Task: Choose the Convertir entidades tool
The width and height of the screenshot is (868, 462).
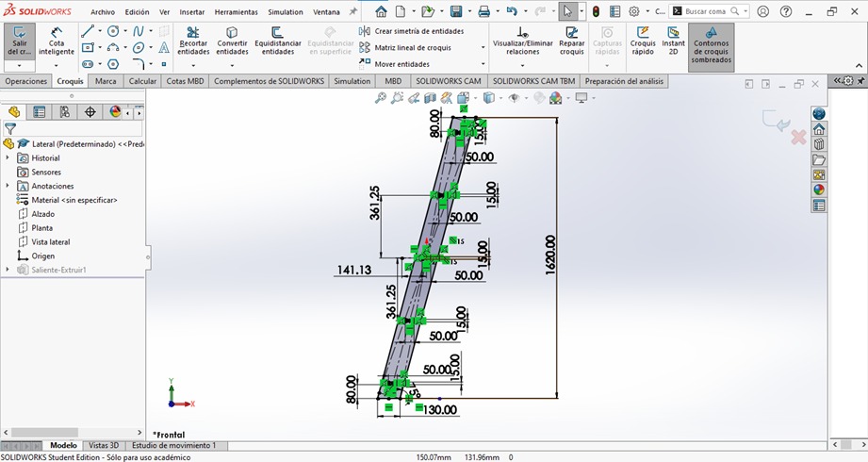Action: pos(232,41)
